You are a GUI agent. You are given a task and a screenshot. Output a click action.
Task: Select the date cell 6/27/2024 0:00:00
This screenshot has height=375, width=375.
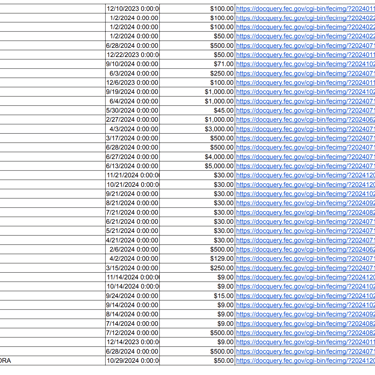133,157
